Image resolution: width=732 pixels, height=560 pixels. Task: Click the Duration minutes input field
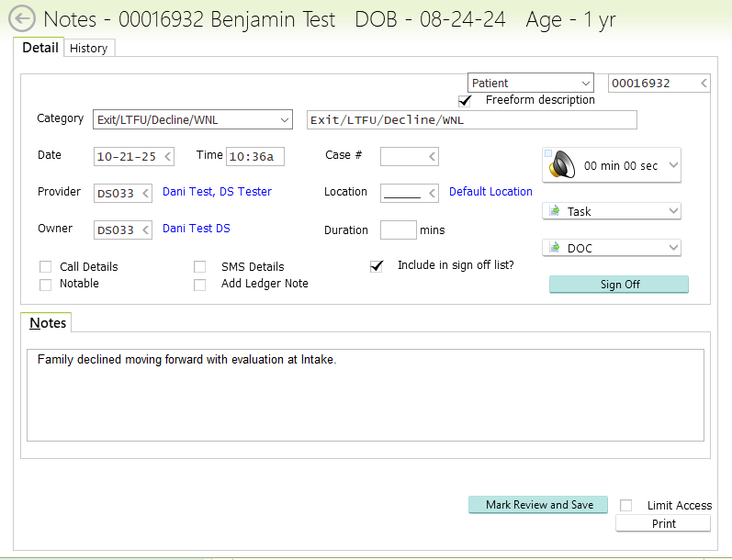pyautogui.click(x=398, y=230)
